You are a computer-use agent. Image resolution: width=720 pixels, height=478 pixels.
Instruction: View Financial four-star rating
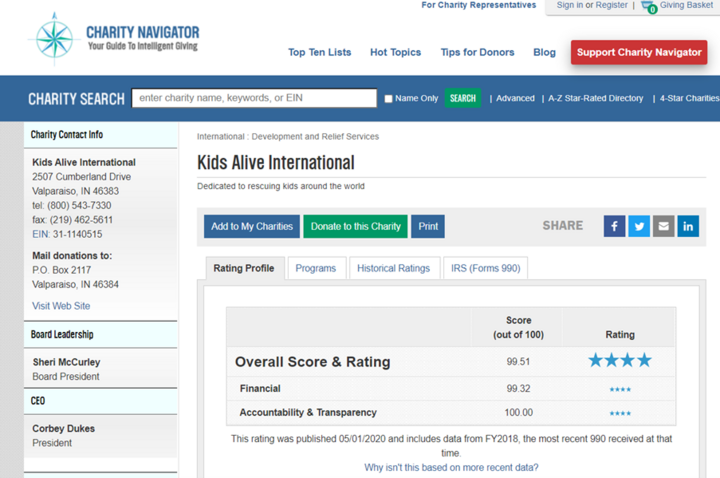click(x=620, y=389)
